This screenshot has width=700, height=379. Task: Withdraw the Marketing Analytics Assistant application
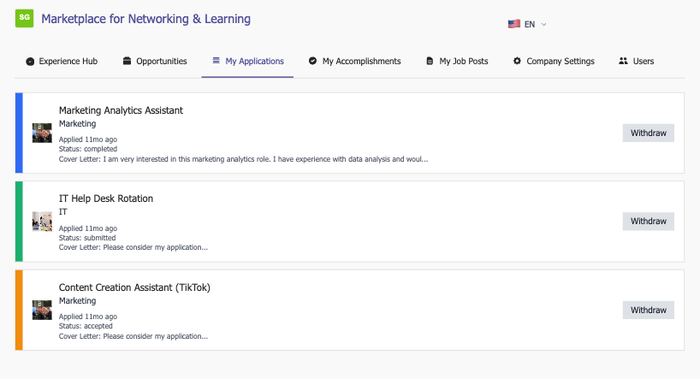[648, 133]
